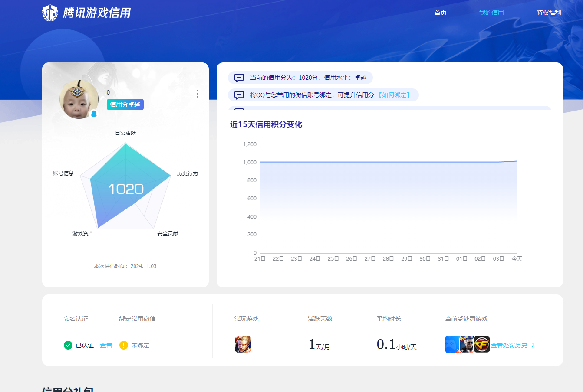
Task: Click the blue gamepad game icon
Action: coord(452,344)
